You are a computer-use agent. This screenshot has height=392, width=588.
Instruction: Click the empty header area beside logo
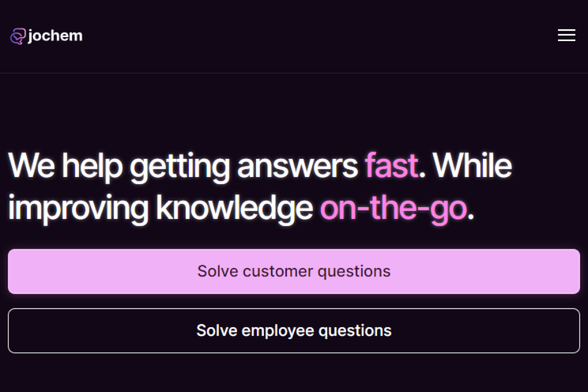point(319,36)
